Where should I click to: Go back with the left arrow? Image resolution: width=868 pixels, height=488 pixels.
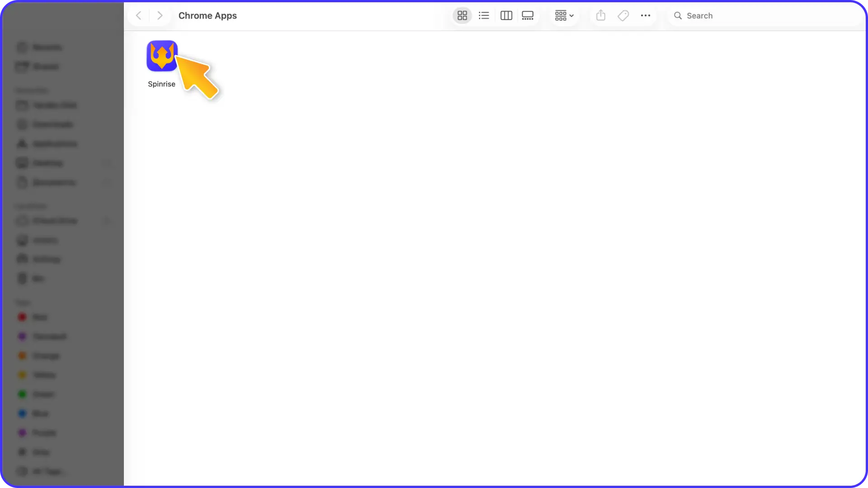[x=139, y=16]
